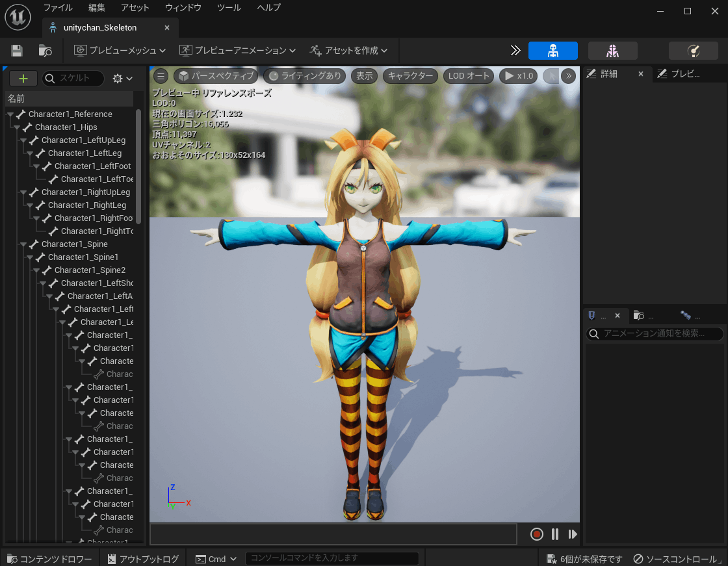Close the unitychan_Skeleton document tab

(x=167, y=28)
